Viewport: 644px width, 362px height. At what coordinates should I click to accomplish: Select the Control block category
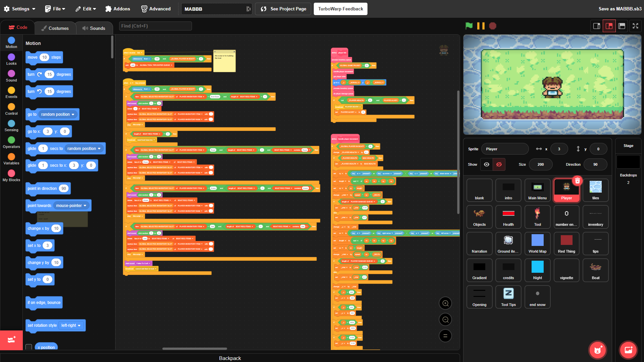click(x=11, y=109)
